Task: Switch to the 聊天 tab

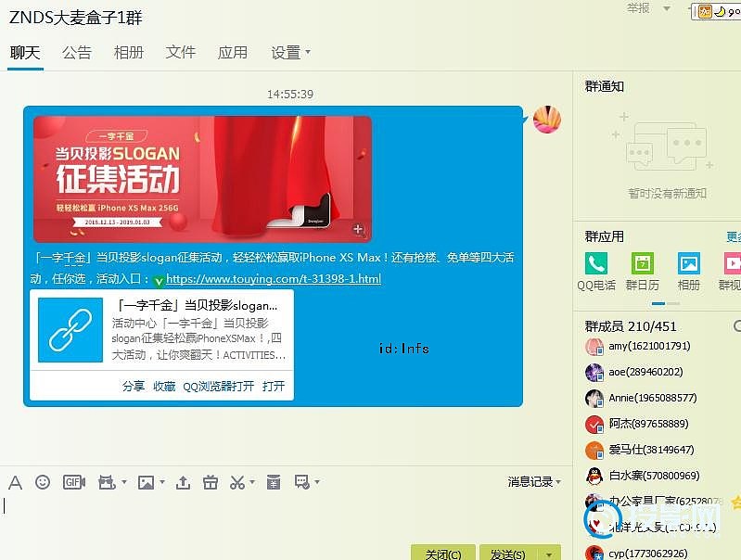Action: tap(24, 52)
